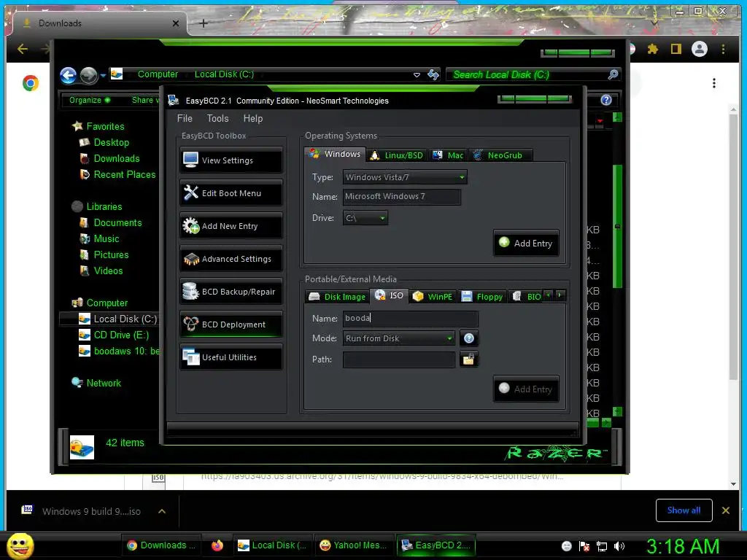The width and height of the screenshot is (747, 560).
Task: Switch to the BIOS tab
Action: (x=527, y=297)
